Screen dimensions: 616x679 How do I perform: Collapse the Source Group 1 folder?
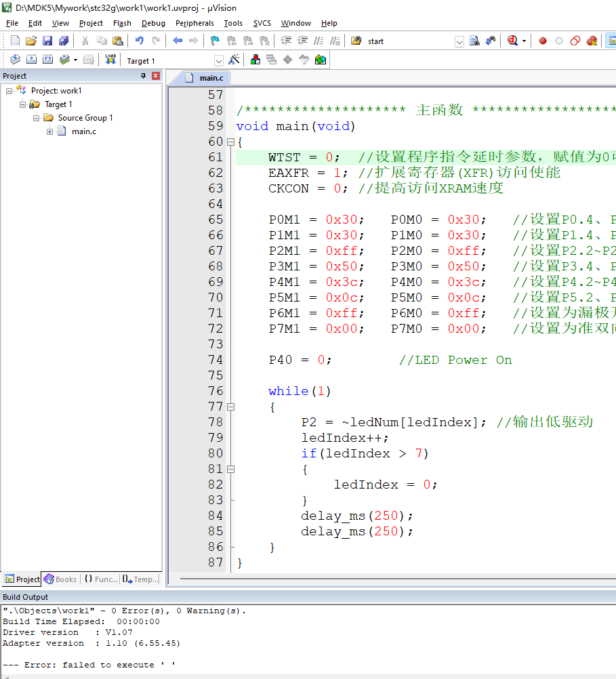[37, 118]
